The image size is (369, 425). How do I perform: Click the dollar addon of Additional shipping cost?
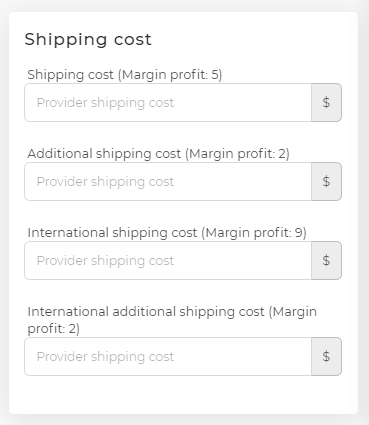pyautogui.click(x=326, y=181)
